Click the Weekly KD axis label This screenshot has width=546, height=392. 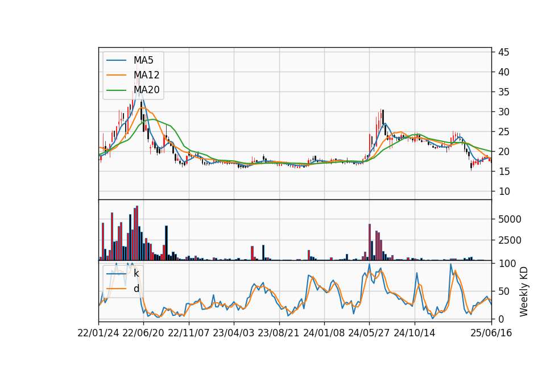coord(523,291)
